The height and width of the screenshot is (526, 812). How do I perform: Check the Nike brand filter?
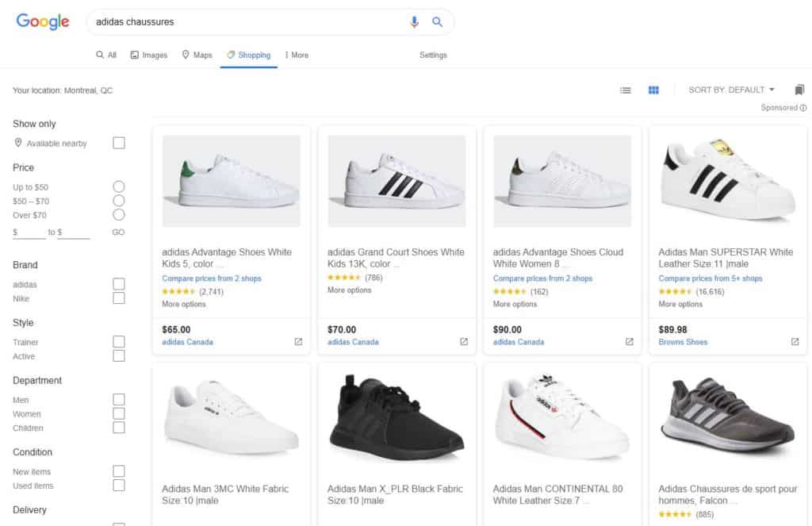[x=119, y=298]
